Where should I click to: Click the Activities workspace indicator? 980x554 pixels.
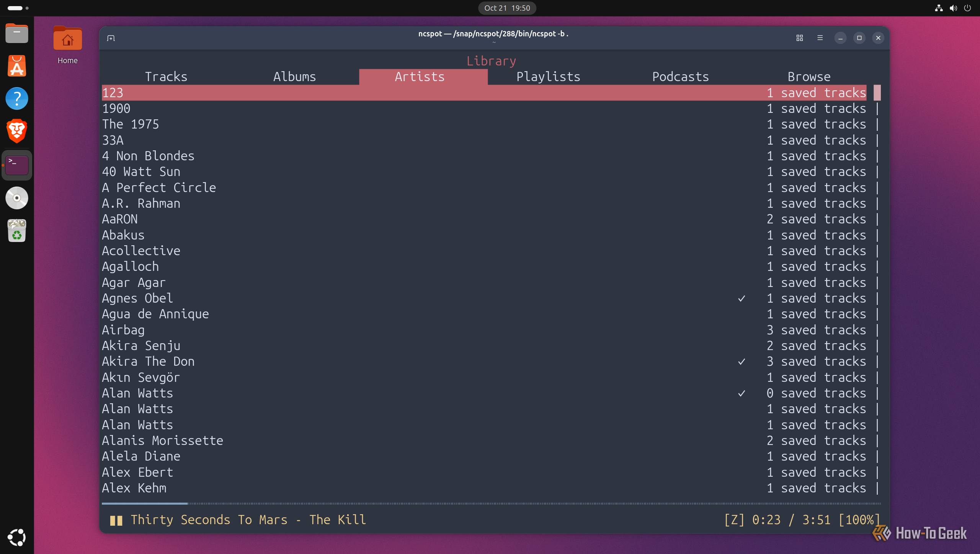pyautogui.click(x=18, y=8)
